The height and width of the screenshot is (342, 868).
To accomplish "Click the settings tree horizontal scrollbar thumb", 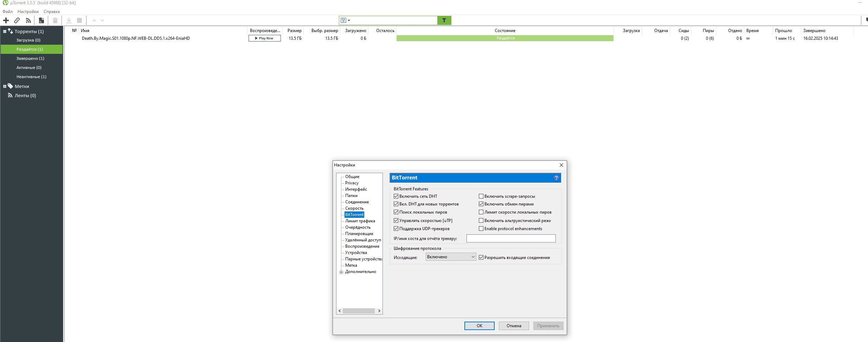I will [x=359, y=311].
